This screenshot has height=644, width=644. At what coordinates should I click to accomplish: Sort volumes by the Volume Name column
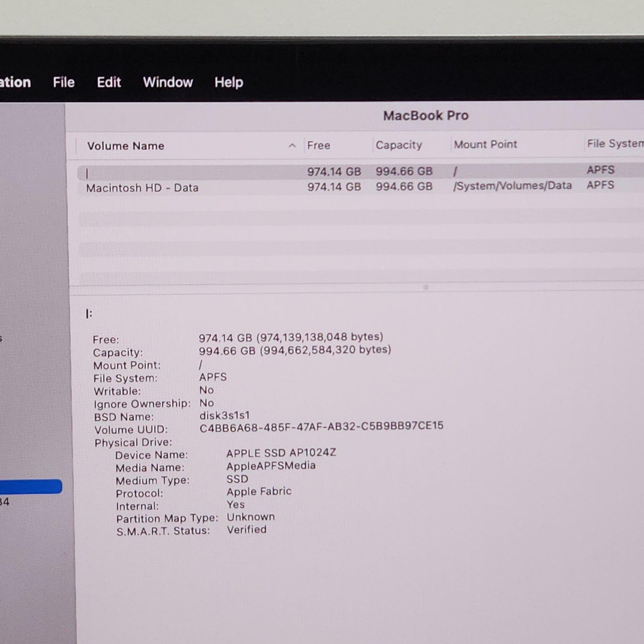pos(126,146)
